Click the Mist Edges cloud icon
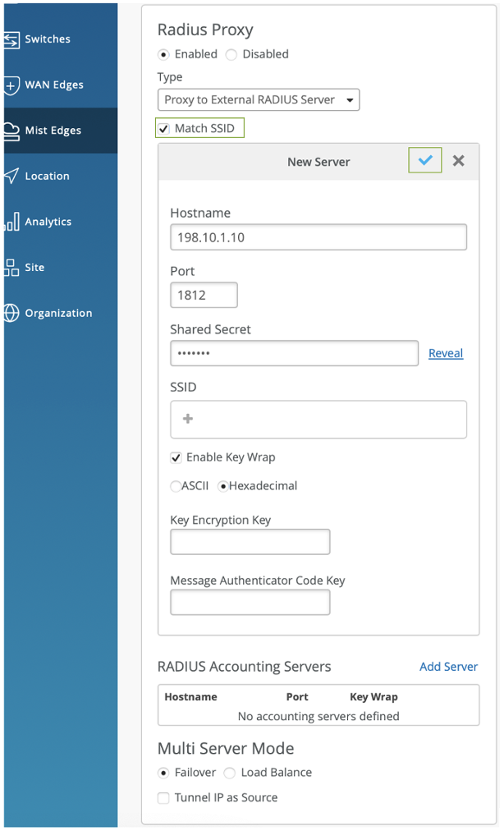 pyautogui.click(x=11, y=131)
